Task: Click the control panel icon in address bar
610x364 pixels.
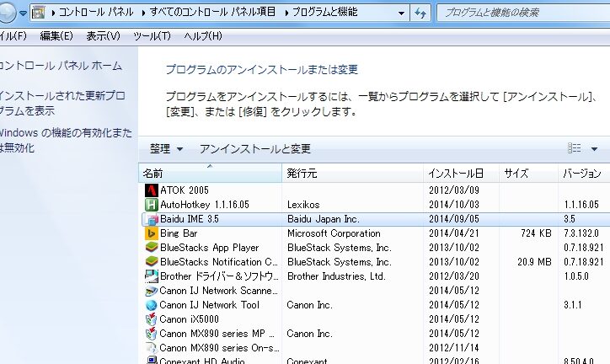Action: coord(39,13)
